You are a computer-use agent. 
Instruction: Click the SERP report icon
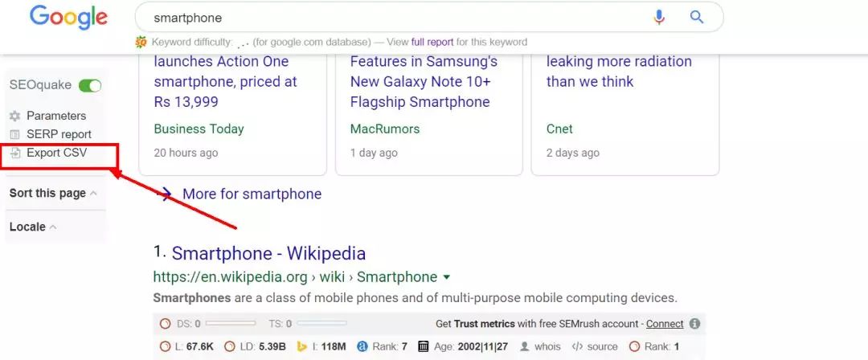click(14, 134)
